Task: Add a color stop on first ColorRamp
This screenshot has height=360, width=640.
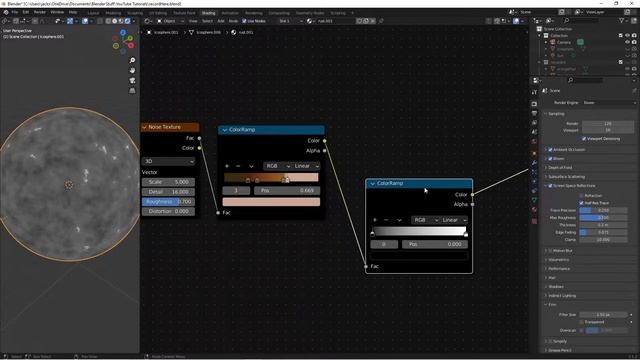Action: [227, 166]
